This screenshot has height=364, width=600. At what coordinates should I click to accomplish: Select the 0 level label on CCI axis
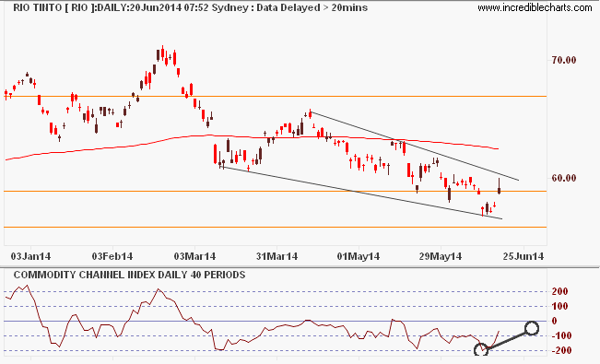coord(555,321)
